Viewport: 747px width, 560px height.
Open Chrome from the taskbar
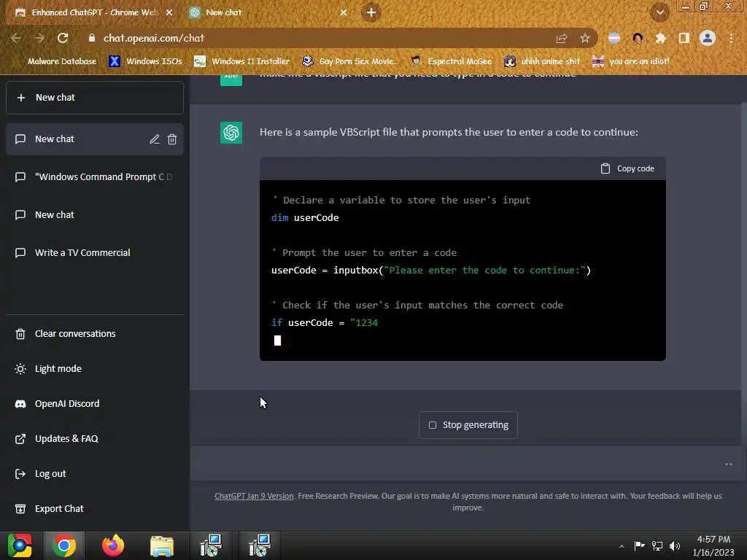point(64,545)
